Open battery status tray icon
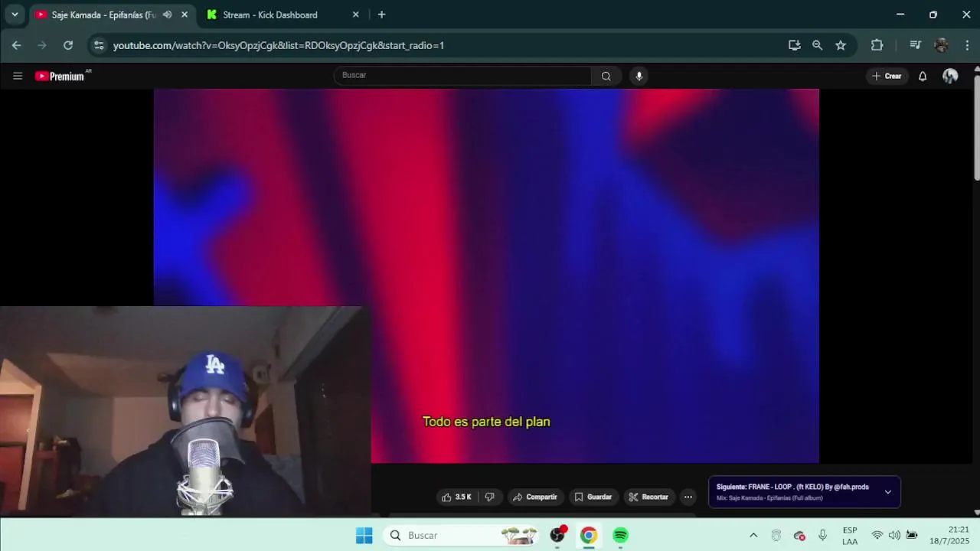The height and width of the screenshot is (551, 980). tap(911, 536)
